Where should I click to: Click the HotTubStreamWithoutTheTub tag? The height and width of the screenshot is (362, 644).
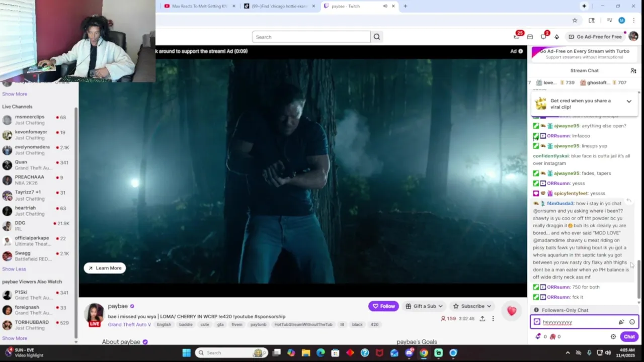[303, 325]
